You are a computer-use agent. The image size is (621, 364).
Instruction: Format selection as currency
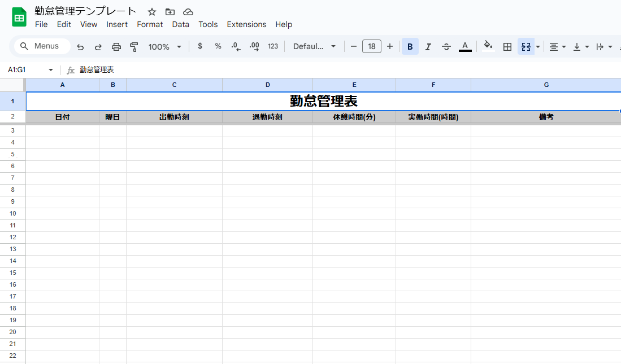[x=200, y=46]
